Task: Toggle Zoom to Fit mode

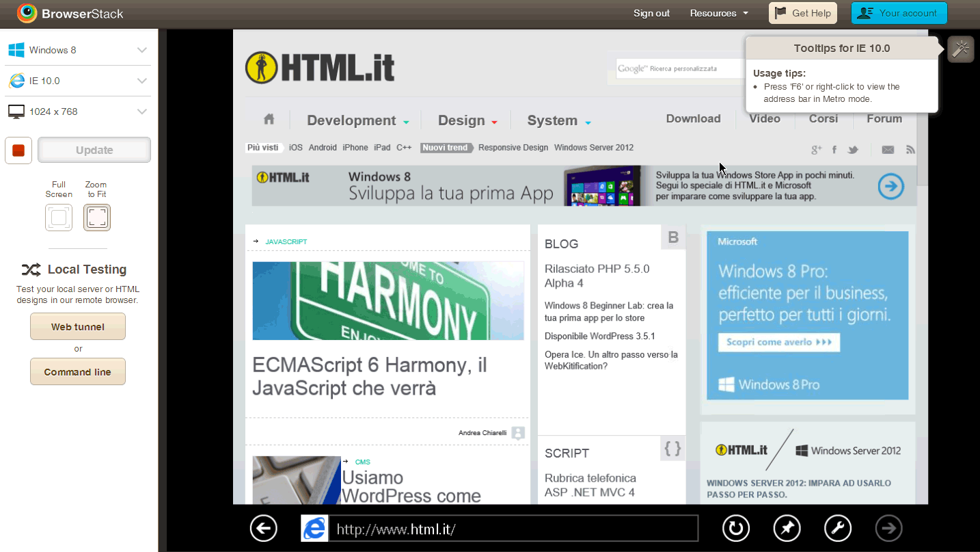Action: click(x=97, y=218)
